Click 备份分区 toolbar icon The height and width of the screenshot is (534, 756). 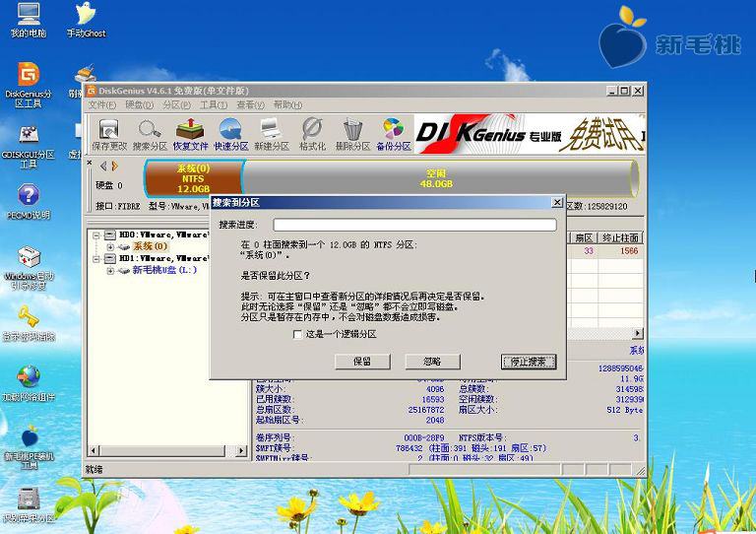[x=394, y=134]
